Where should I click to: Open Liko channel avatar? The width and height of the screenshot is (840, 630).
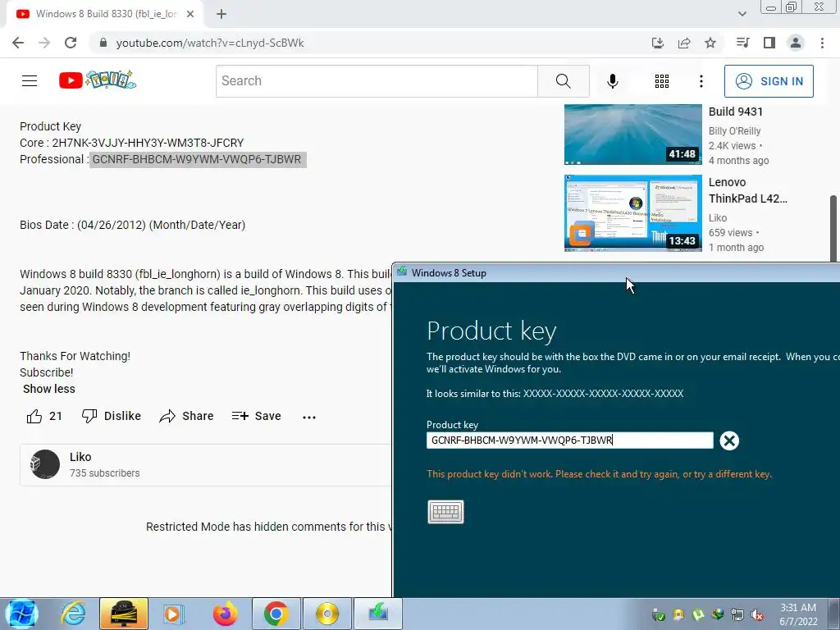tap(45, 464)
